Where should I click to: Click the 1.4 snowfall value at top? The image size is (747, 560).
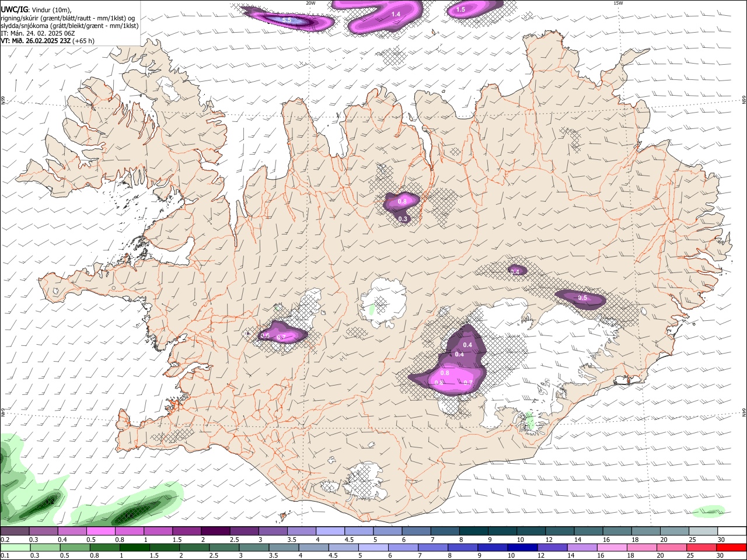click(x=396, y=14)
